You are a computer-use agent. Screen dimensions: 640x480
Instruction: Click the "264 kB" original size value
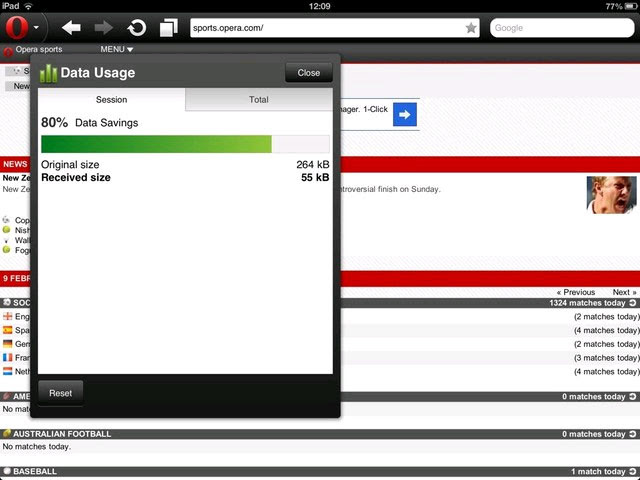(313, 164)
